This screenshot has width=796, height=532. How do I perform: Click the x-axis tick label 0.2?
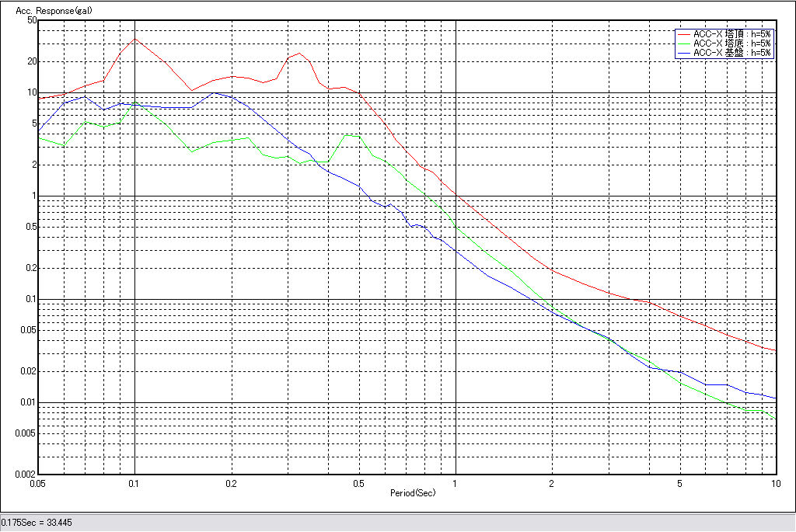231,483
